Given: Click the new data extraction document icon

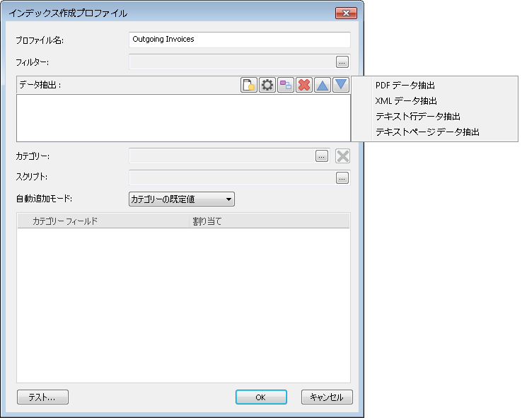Looking at the screenshot, I should point(249,85).
